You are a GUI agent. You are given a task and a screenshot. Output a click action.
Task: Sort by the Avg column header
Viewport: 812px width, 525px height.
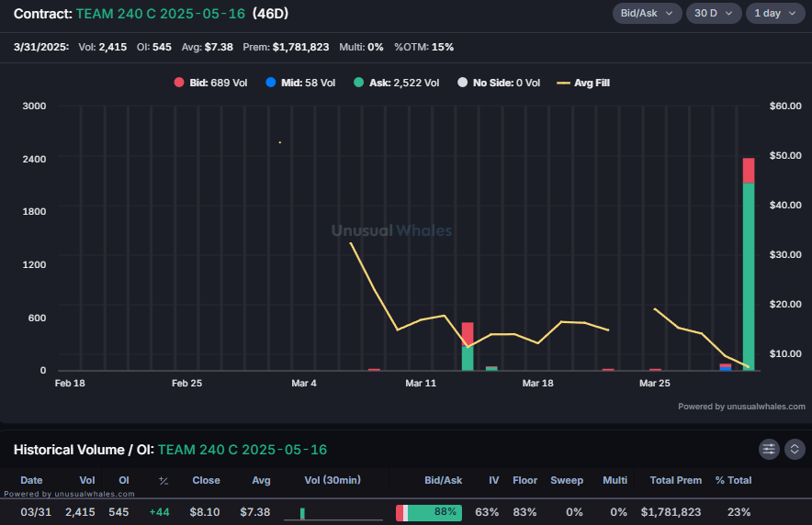pyautogui.click(x=261, y=480)
